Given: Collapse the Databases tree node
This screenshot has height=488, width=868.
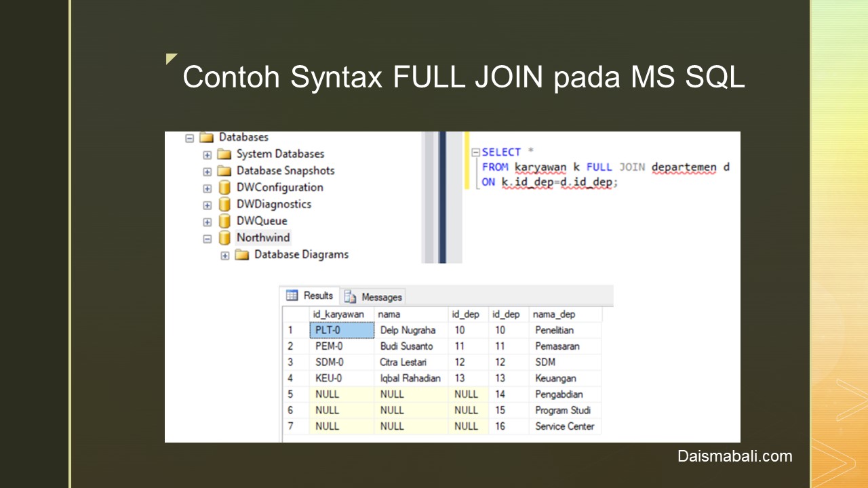Looking at the screenshot, I should point(190,138).
